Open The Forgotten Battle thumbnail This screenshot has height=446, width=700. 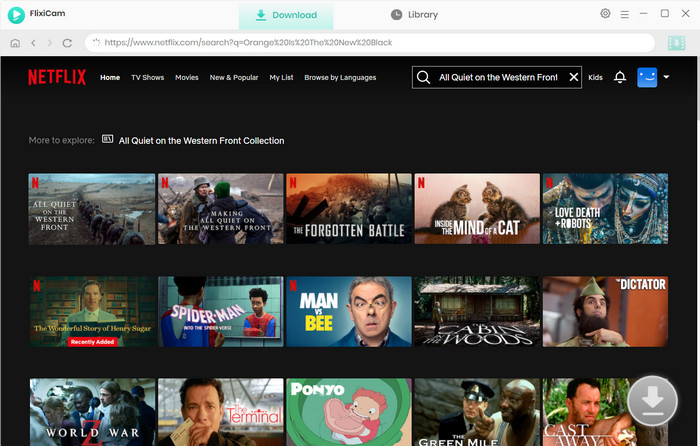pos(349,209)
